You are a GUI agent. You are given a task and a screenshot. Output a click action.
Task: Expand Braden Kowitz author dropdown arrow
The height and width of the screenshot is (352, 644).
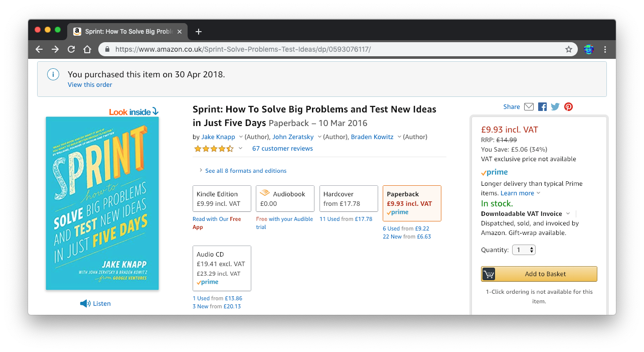point(399,137)
